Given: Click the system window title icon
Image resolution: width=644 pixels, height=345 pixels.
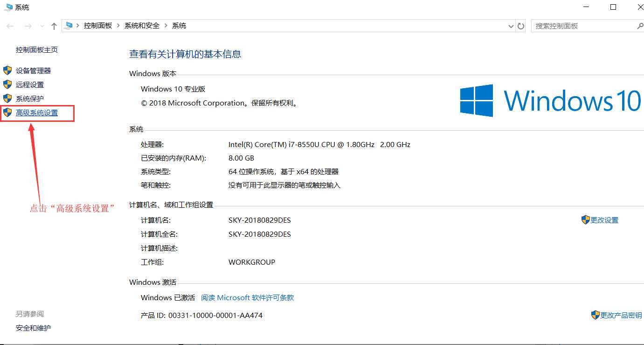Looking at the screenshot, I should 8,7.
